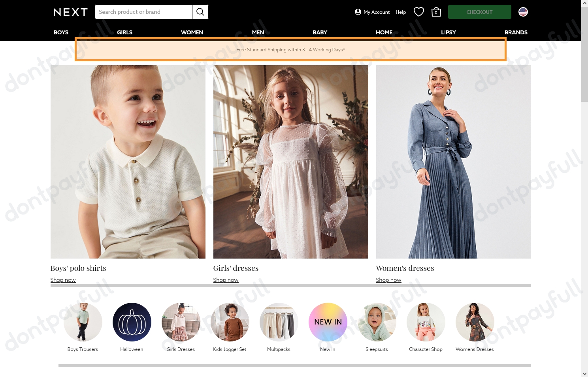This screenshot has width=588, height=377.
Task: Click the free standard shipping banner text
Action: pyautogui.click(x=290, y=50)
